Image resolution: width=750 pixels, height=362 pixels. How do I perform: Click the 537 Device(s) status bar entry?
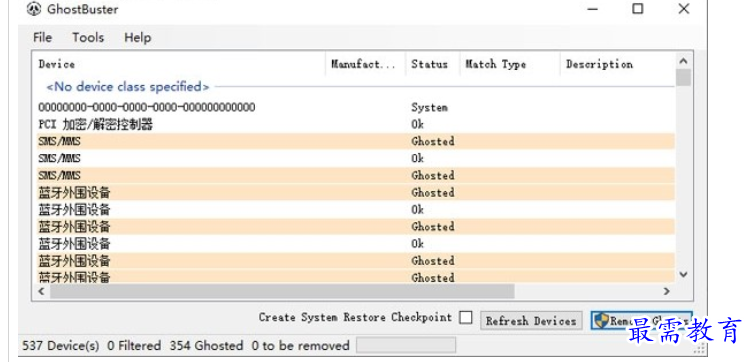[x=61, y=346]
